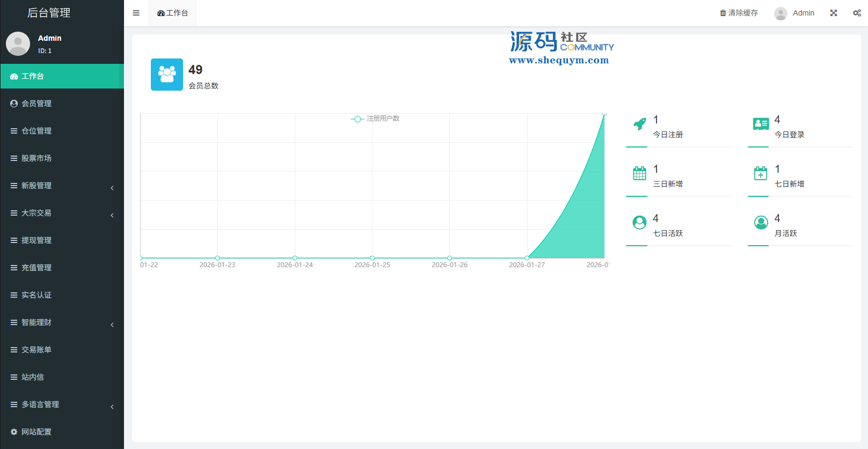Toggle the 注册用户数 chart legend series
This screenshot has height=449, width=868.
click(x=376, y=119)
